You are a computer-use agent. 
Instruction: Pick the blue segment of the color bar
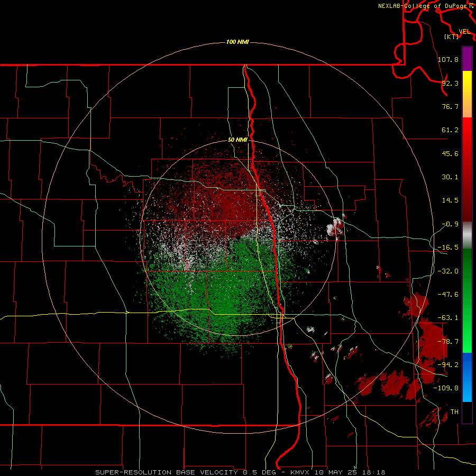click(467, 377)
